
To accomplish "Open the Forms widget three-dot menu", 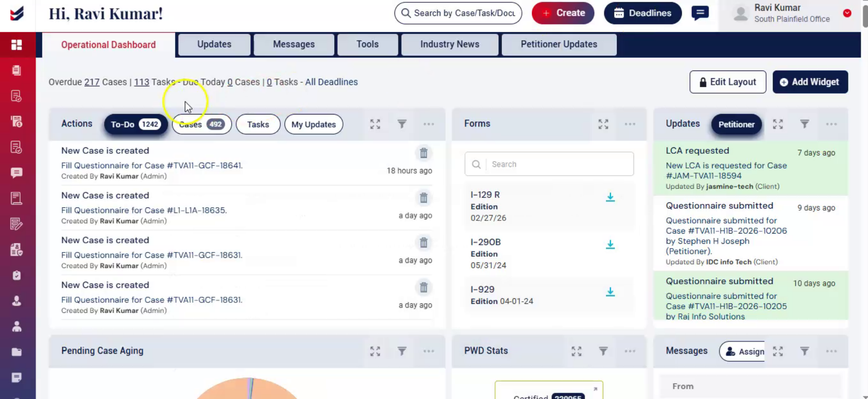I will coord(630,124).
